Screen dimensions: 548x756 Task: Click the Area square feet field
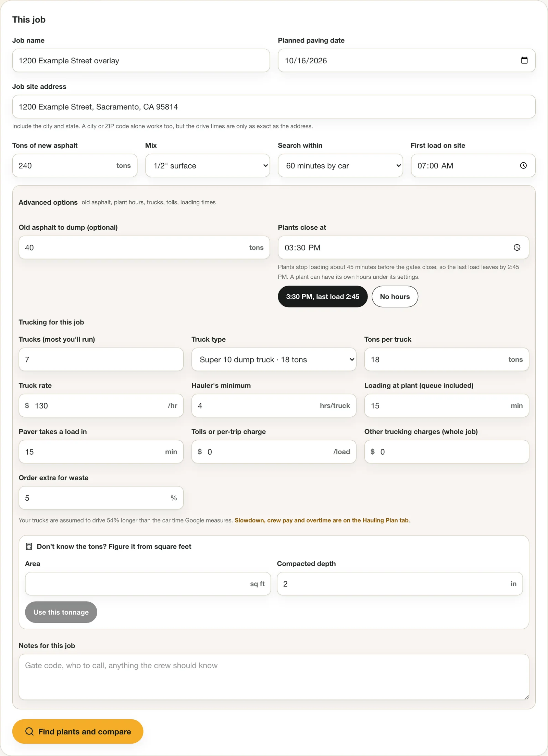tap(148, 584)
